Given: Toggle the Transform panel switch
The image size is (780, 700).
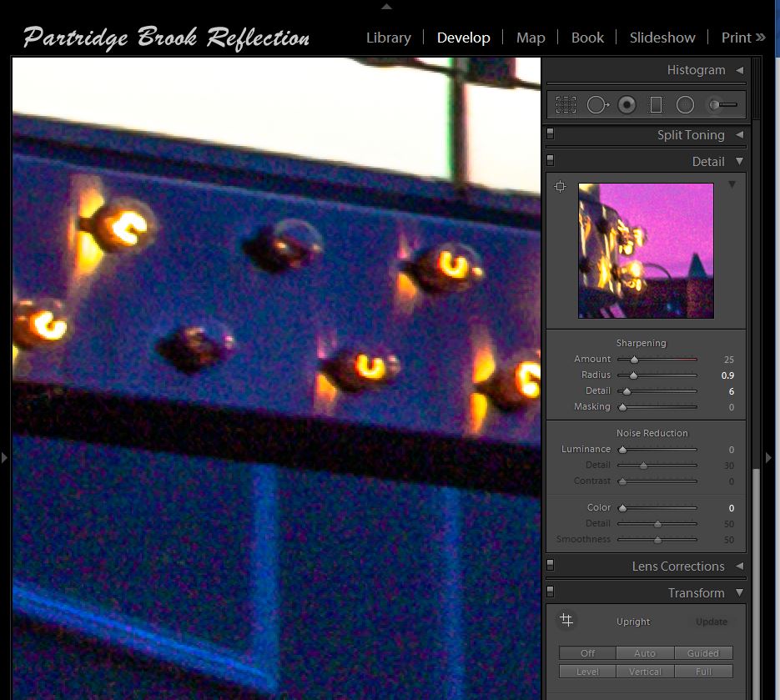Looking at the screenshot, I should click(550, 592).
